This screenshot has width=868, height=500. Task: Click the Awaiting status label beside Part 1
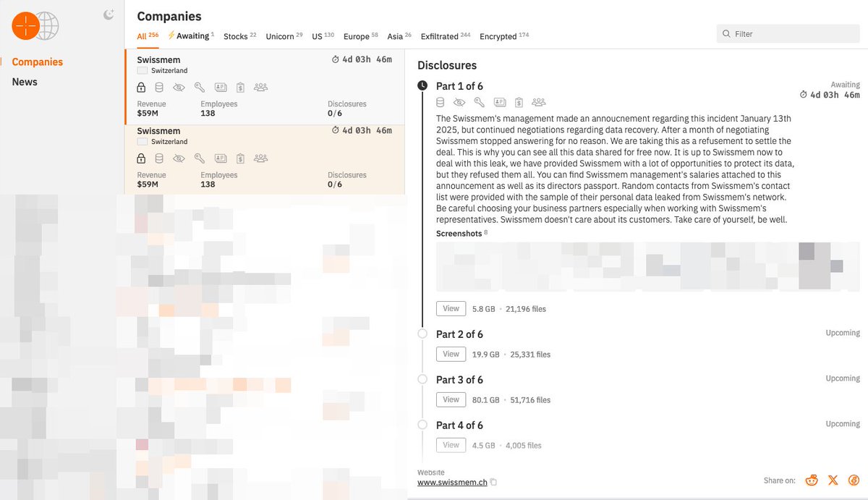coord(845,85)
